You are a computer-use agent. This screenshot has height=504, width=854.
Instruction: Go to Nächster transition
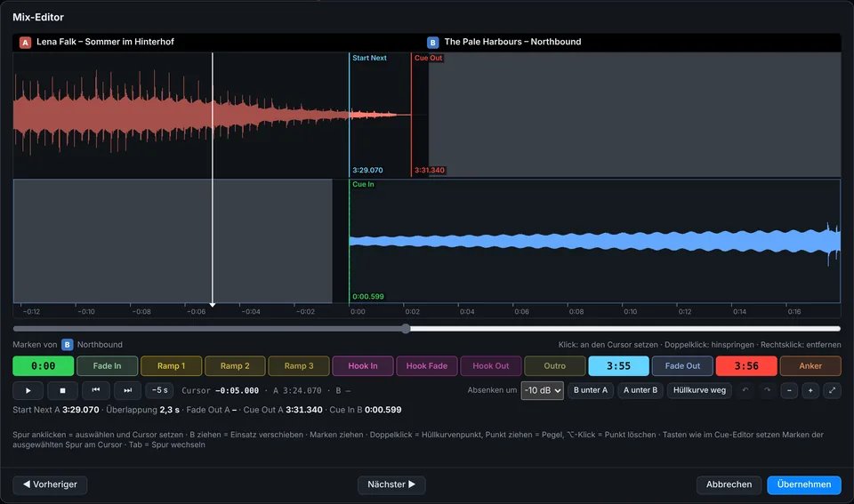(391, 484)
